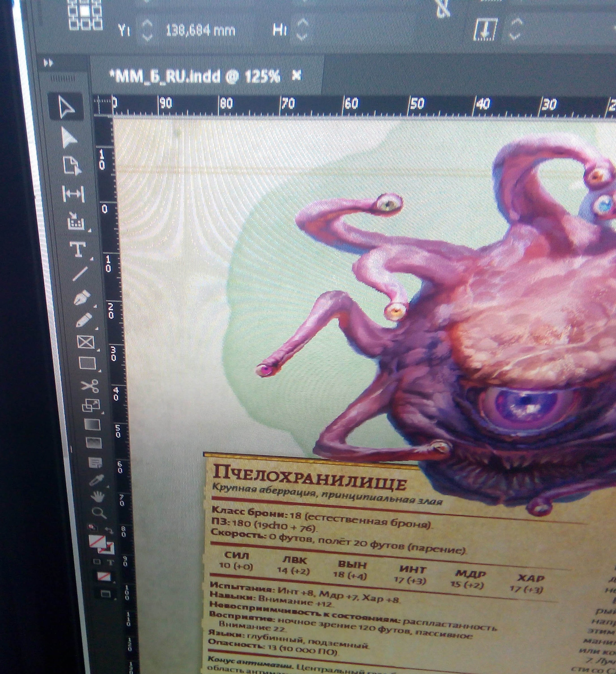Open the Apply None flyout in toolbox
Image resolution: width=616 pixels, height=674 pixels.
click(x=104, y=577)
